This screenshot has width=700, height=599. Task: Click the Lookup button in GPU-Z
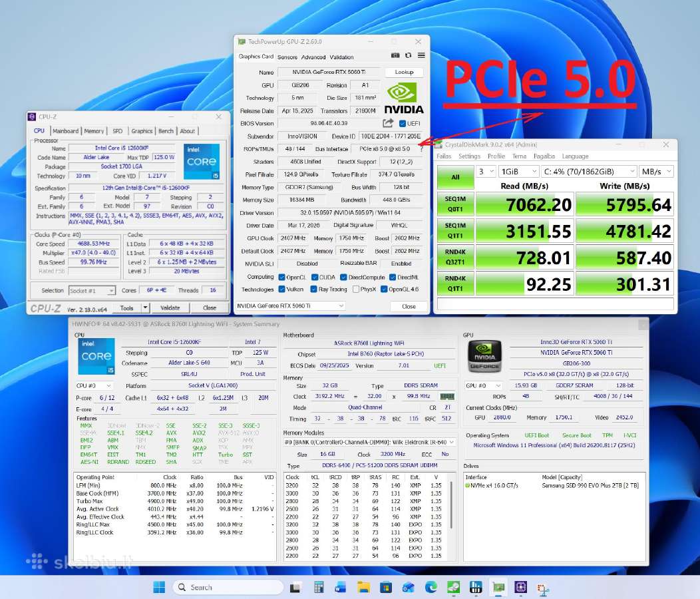click(404, 72)
